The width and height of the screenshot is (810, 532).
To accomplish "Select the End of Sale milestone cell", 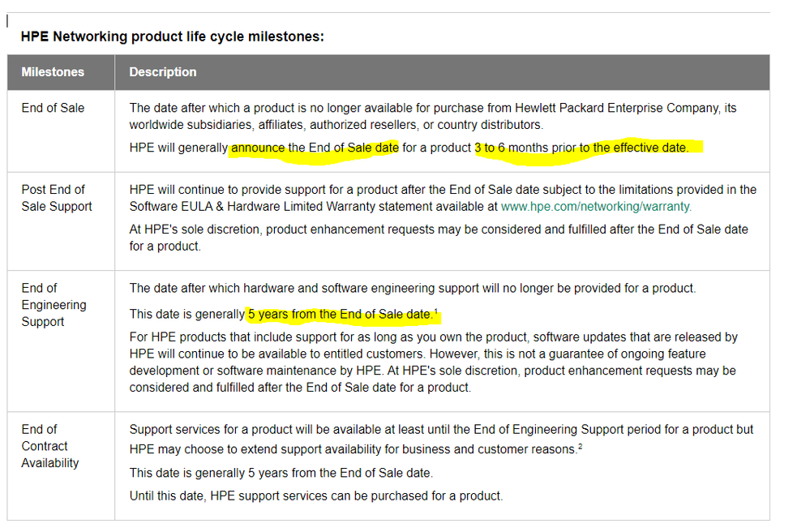I will pos(53,108).
